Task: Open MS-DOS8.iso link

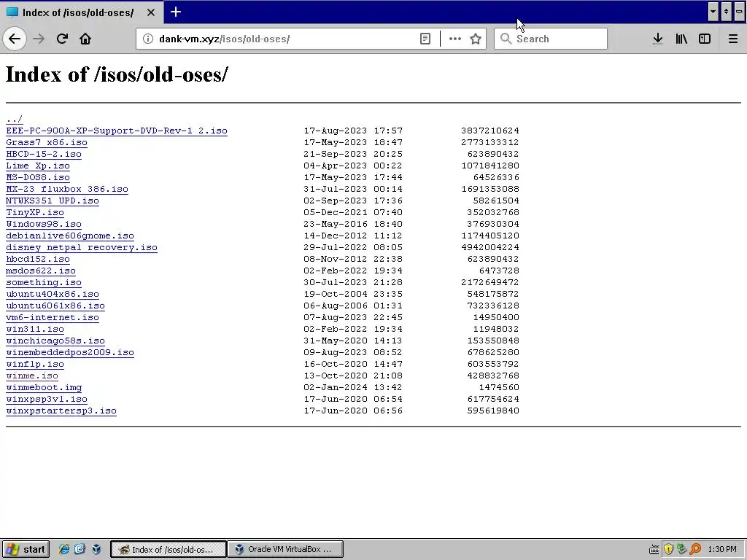Action: (x=38, y=177)
